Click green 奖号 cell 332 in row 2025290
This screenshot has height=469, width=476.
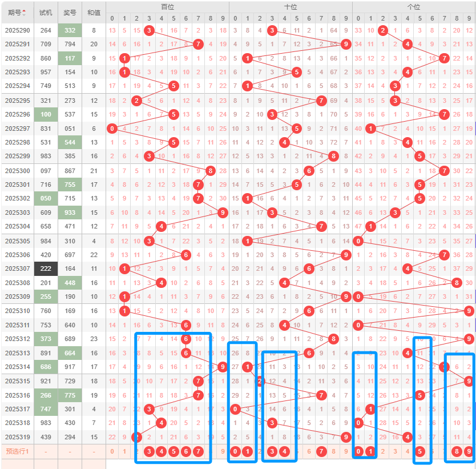point(70,30)
